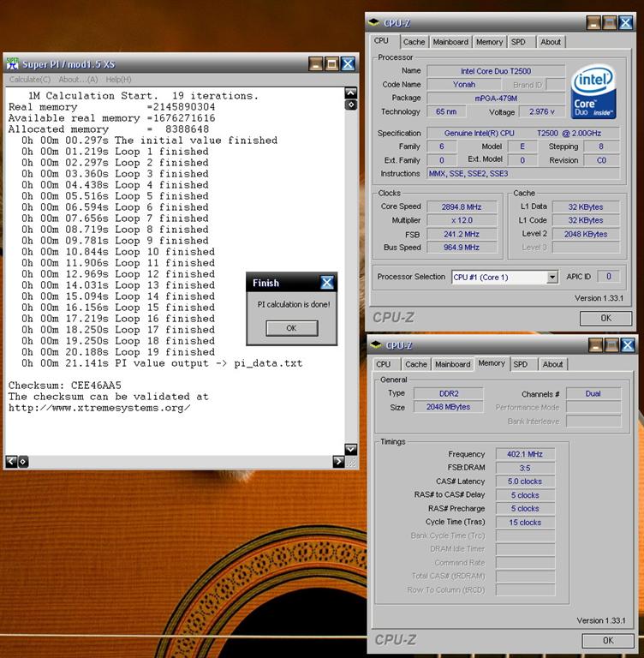The image size is (644, 658).
Task: Click the Name field 'Intel Core Duo T2500'
Action: point(496,71)
